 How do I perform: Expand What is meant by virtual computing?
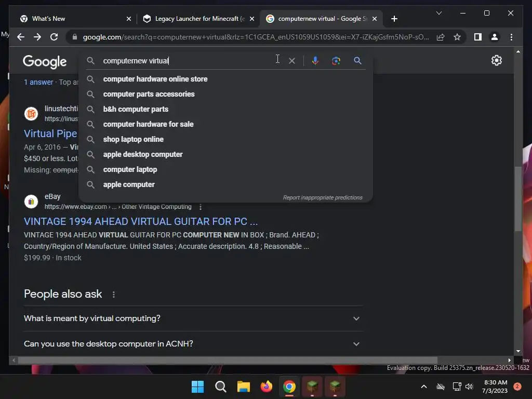(193, 318)
